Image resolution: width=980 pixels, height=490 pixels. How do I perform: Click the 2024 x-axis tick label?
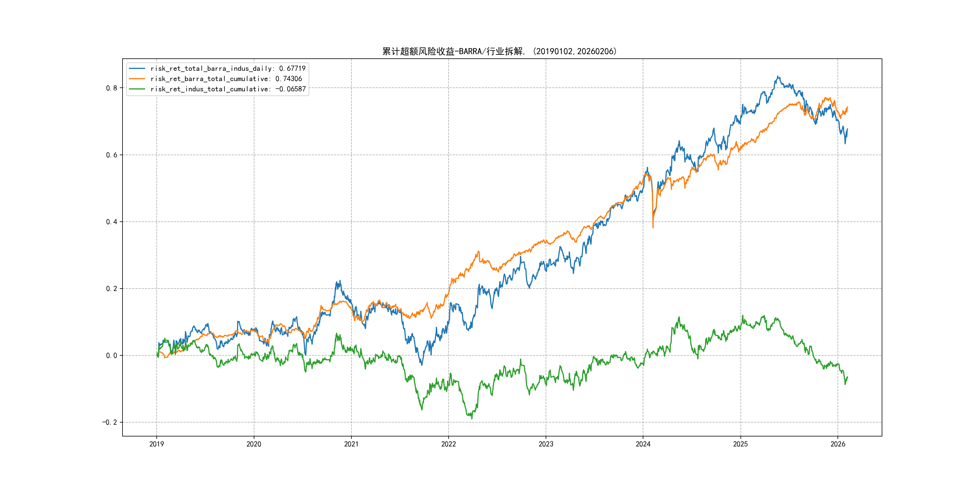coord(643,444)
